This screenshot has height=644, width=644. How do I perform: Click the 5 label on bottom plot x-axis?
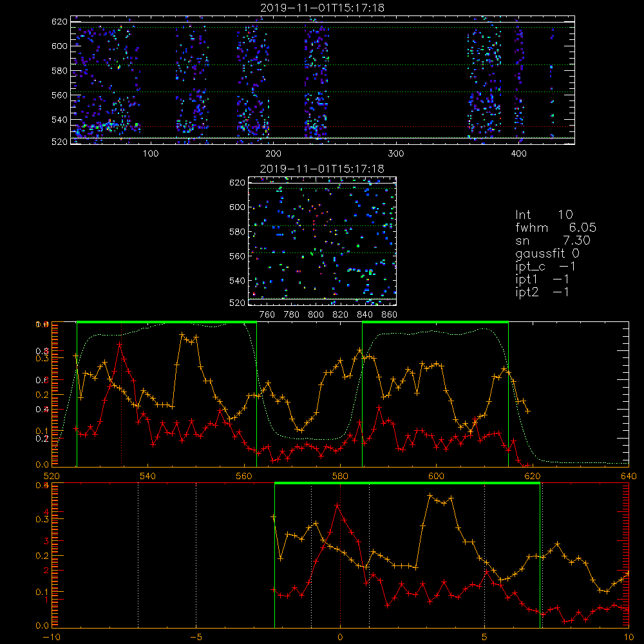[x=485, y=637]
